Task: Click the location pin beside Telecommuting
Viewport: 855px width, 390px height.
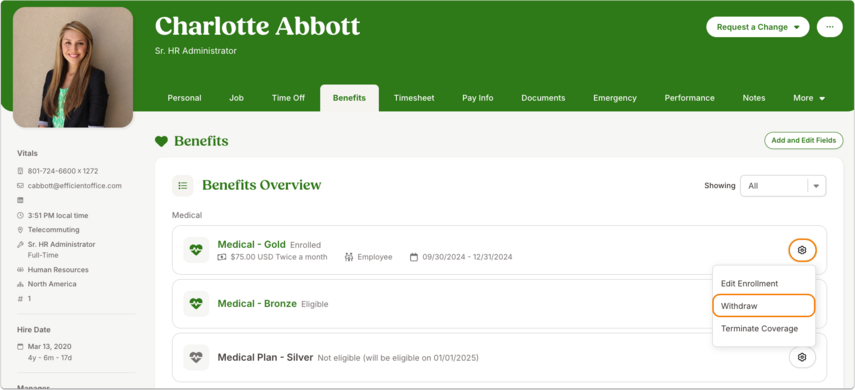Action: click(x=20, y=230)
